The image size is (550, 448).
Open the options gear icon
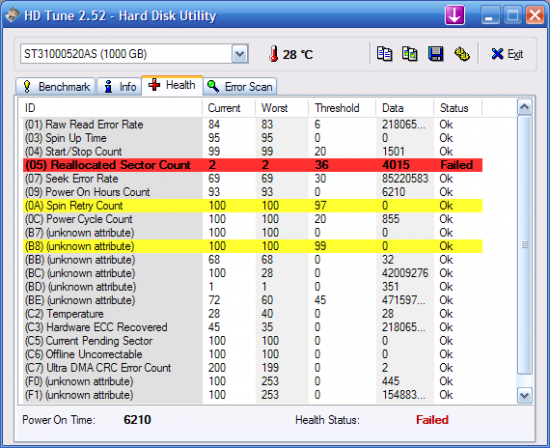462,54
